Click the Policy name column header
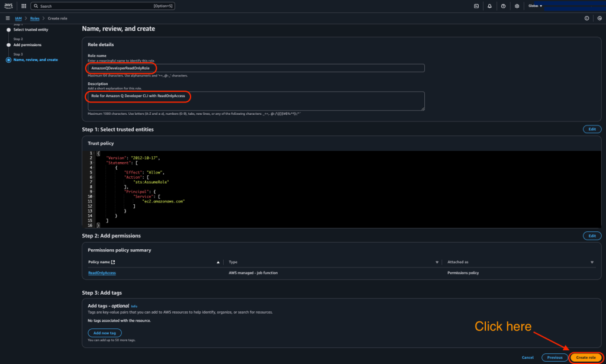Image resolution: width=606 pixels, height=364 pixels. click(x=99, y=262)
